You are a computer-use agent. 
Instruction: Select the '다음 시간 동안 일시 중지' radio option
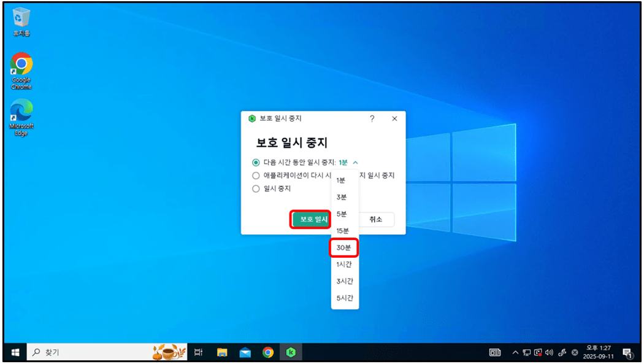(256, 163)
